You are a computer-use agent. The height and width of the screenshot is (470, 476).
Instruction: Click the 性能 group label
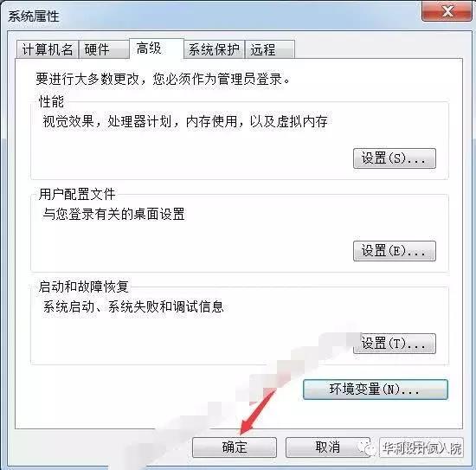tap(52, 101)
